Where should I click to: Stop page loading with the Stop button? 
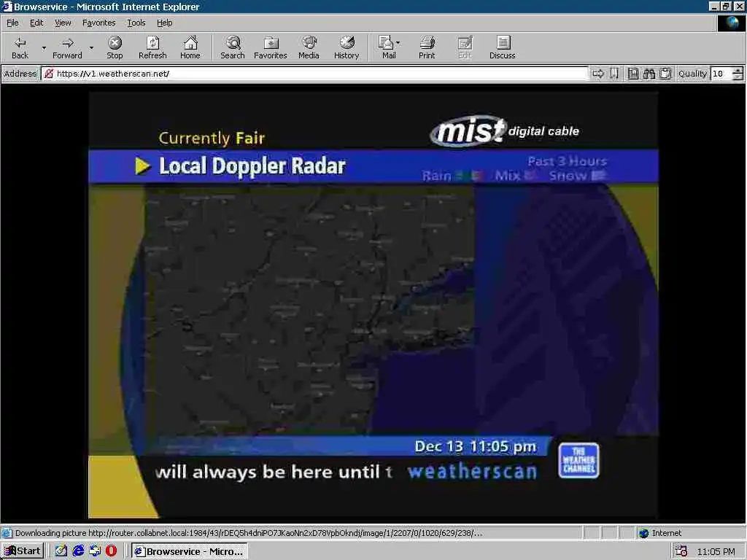click(x=115, y=47)
